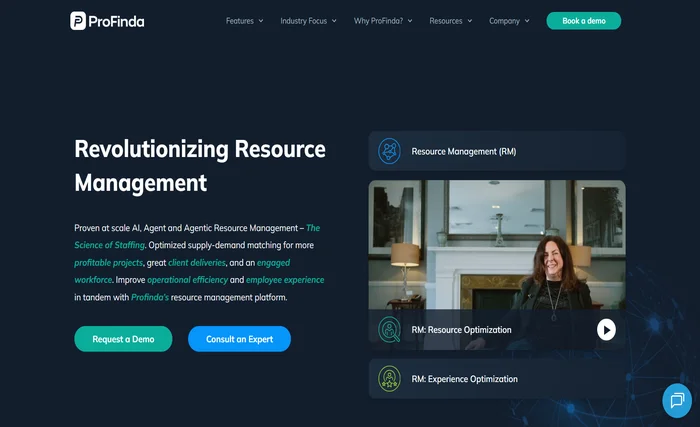Viewport: 700px width, 427px height.
Task: Expand the Industry Focus chevron
Action: 334,21
